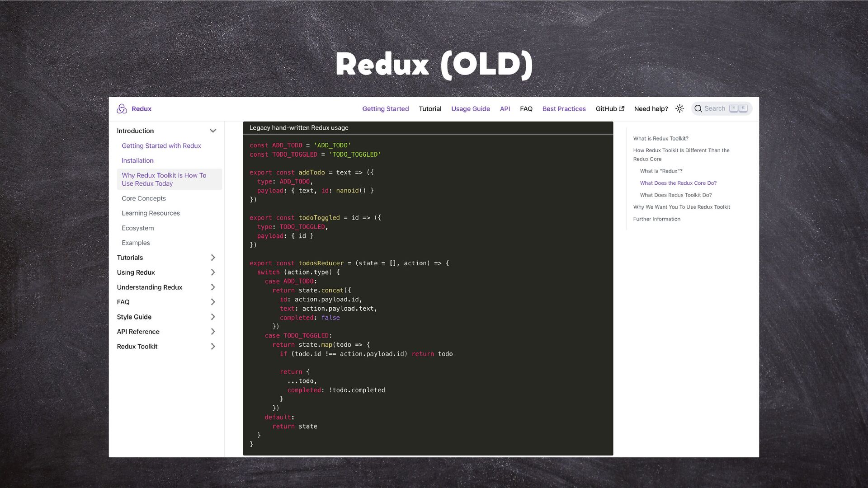Click the code line "completed: !todo.completed"
The image size is (868, 488).
[x=336, y=390]
